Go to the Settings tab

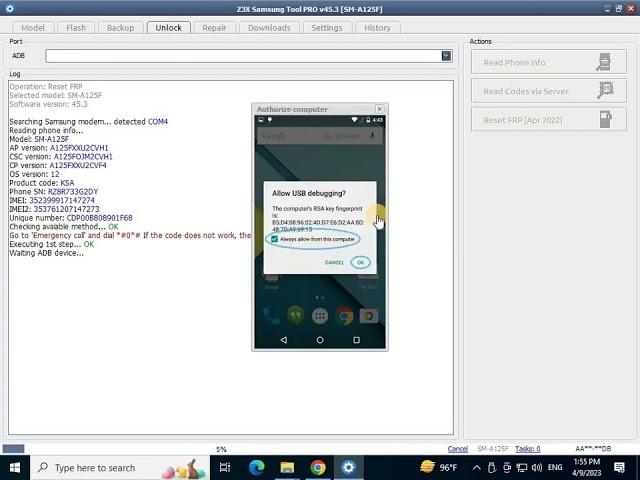(x=327, y=28)
